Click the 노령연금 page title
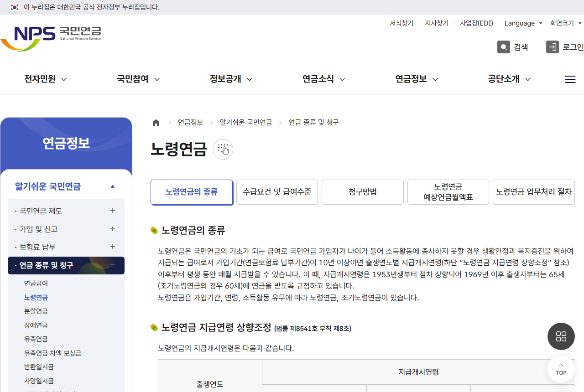The width and height of the screenshot is (584, 392). (x=179, y=150)
